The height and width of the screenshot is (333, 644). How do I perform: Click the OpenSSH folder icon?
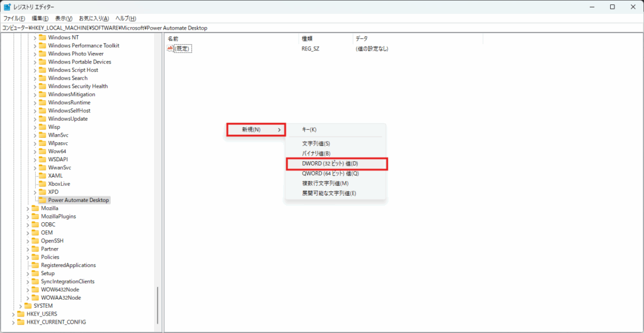click(35, 241)
